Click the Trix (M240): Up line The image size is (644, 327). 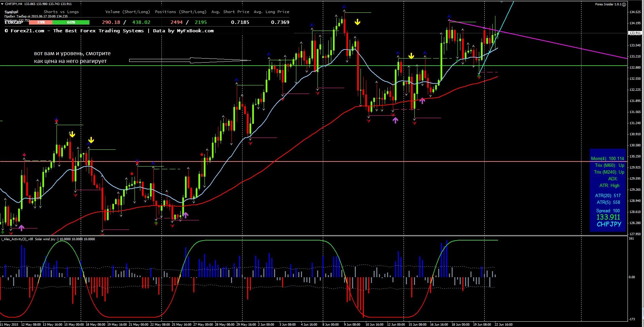click(x=609, y=172)
